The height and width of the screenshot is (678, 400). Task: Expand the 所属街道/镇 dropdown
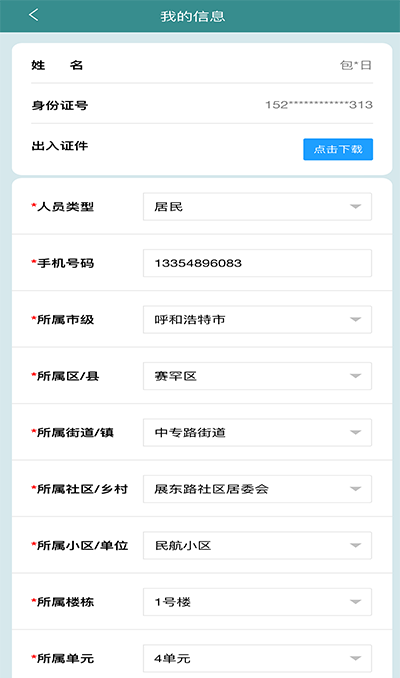257,432
